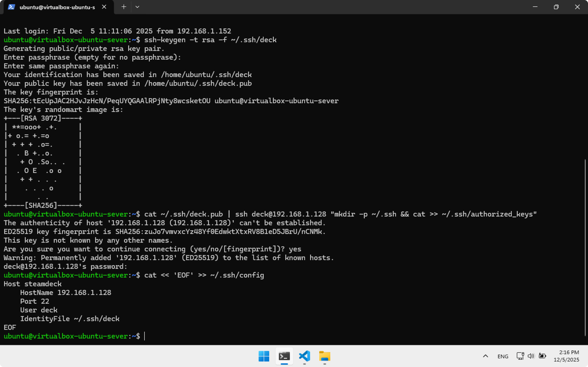The width and height of the screenshot is (588, 367).
Task: Restore down the terminal window
Action: coord(556,7)
